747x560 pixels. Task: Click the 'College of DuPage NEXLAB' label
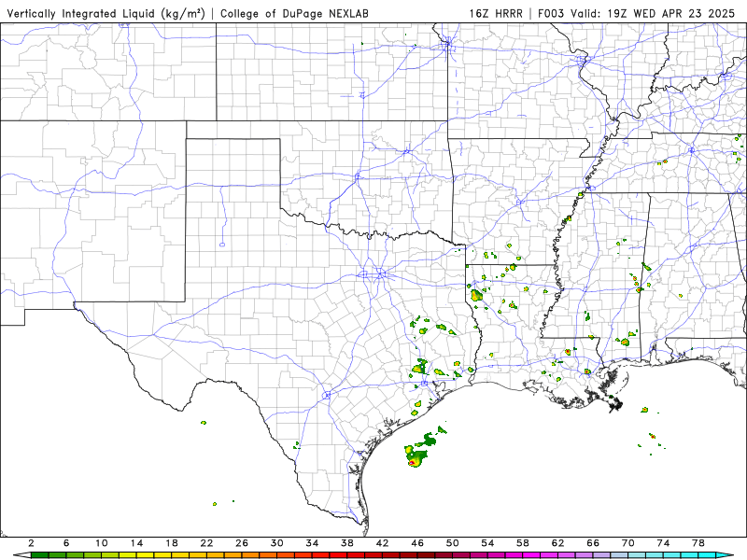[294, 13]
